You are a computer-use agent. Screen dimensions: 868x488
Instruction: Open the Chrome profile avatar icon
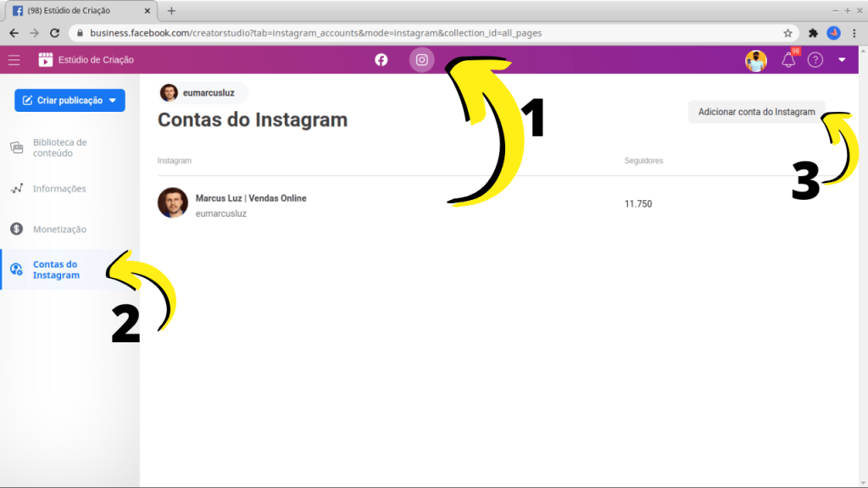[x=834, y=33]
